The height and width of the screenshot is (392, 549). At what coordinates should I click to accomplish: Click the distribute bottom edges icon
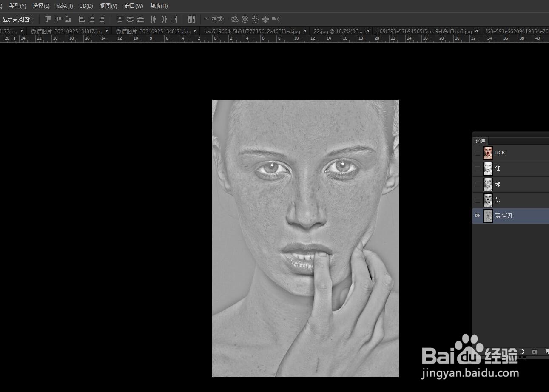[140, 19]
